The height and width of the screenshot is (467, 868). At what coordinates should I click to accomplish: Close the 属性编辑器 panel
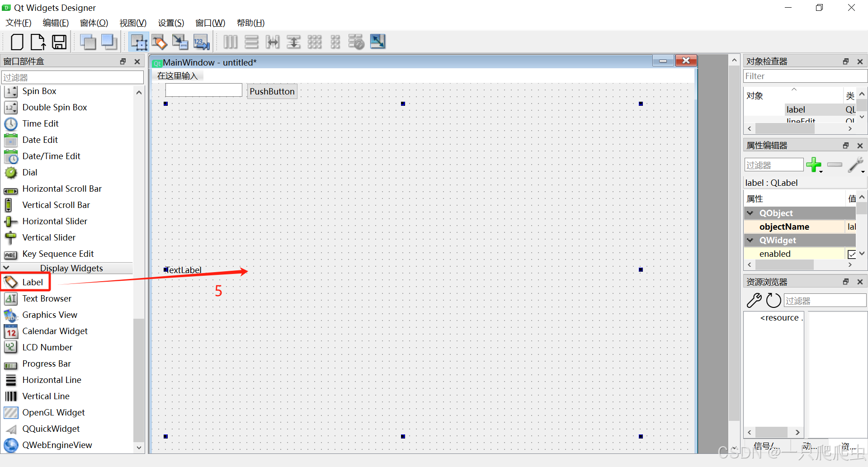tap(860, 146)
